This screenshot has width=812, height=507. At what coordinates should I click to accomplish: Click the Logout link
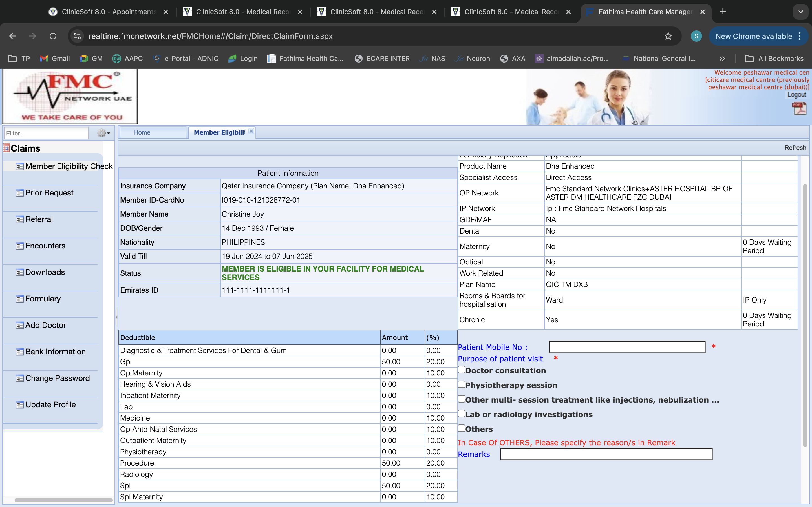(x=796, y=95)
